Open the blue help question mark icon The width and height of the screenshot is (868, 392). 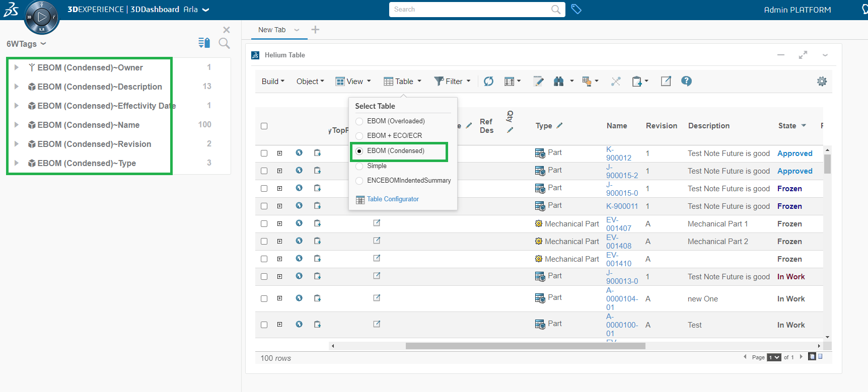(686, 81)
